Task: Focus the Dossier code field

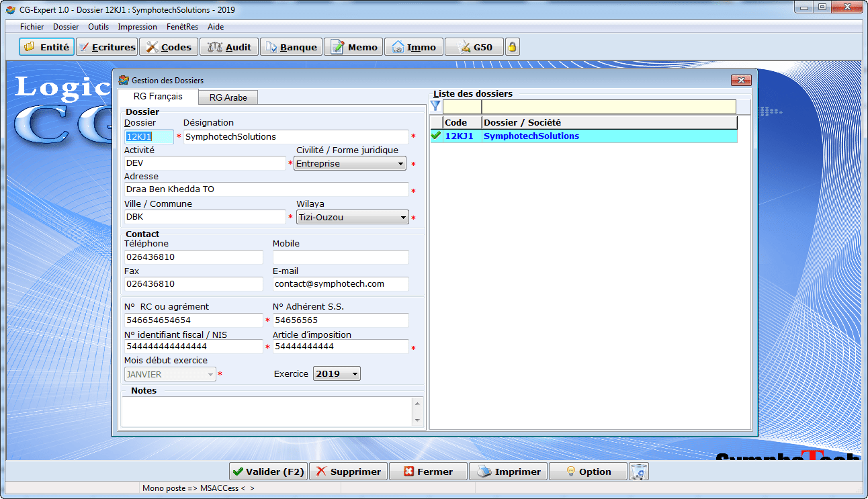Action: pyautogui.click(x=148, y=136)
